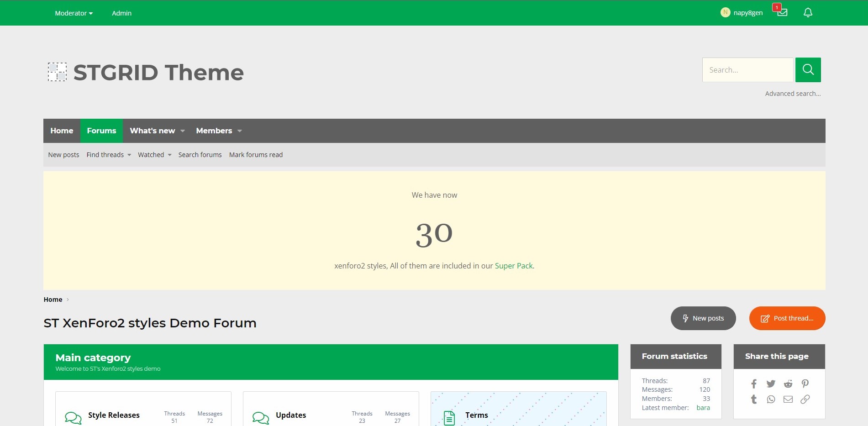The image size is (868, 426).
Task: Click the napy8gen user avatar
Action: pos(725,13)
